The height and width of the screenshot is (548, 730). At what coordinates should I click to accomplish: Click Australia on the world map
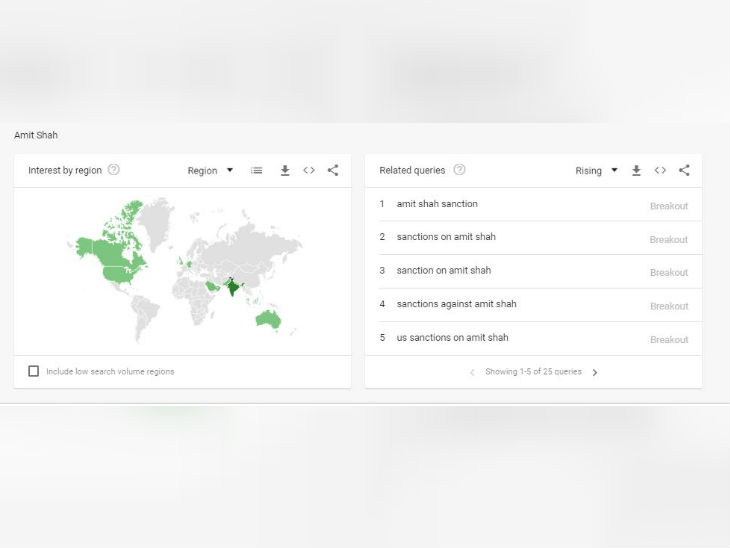pos(267,318)
